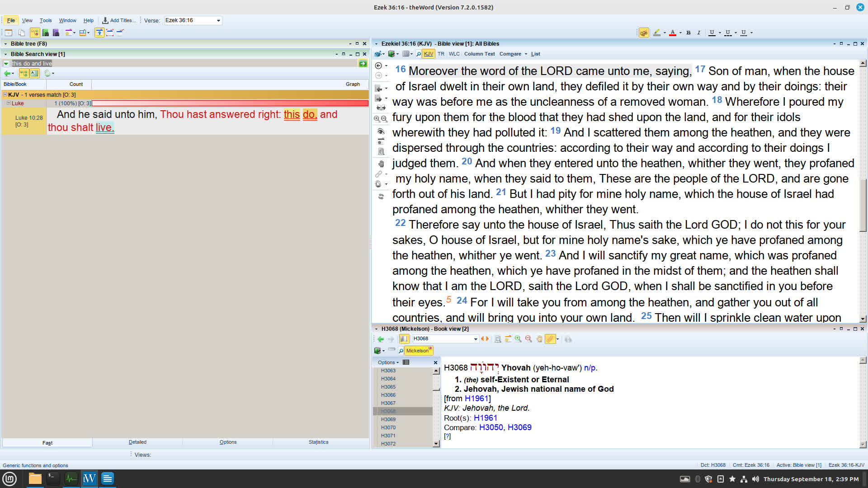Screen dimensions: 868x488
Task: Open the Verse reference dropdown
Action: 218,20
